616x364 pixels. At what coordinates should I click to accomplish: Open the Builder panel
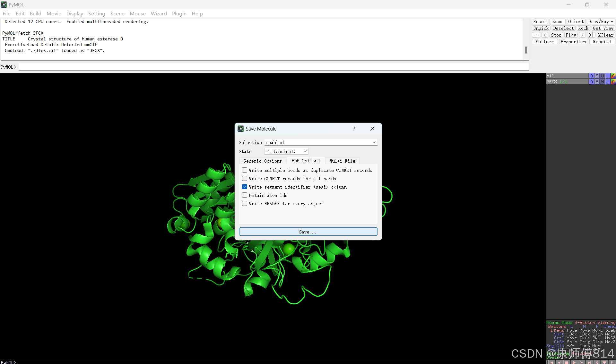[544, 42]
